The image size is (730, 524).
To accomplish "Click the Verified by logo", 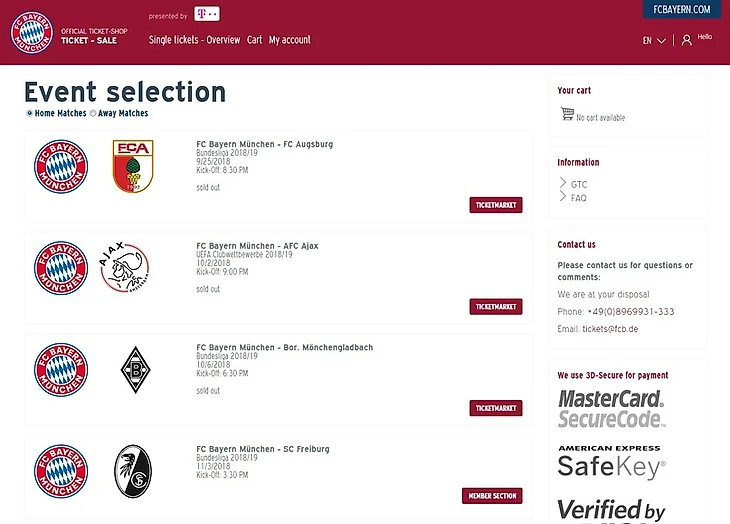I will pyautogui.click(x=611, y=511).
